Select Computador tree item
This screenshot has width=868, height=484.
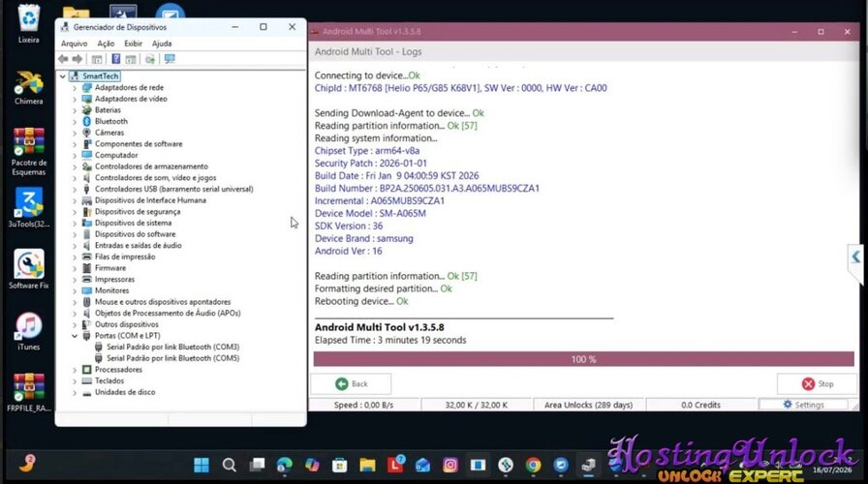(116, 155)
